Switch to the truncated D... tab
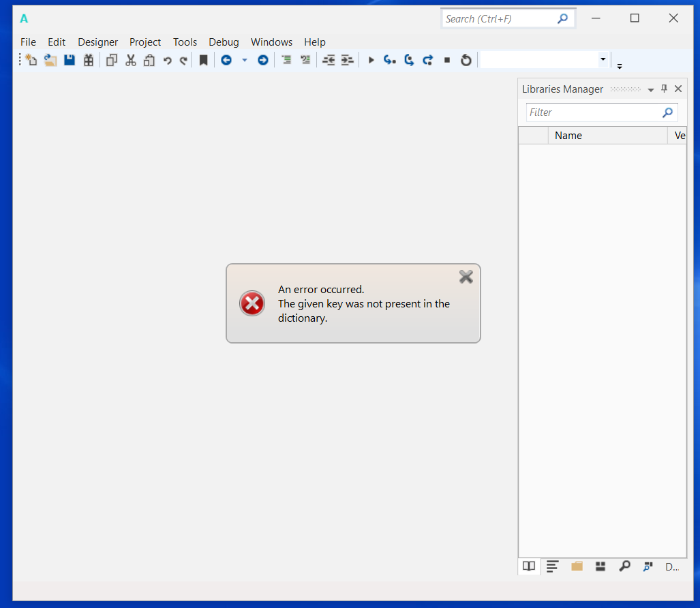700x608 pixels. 672,567
